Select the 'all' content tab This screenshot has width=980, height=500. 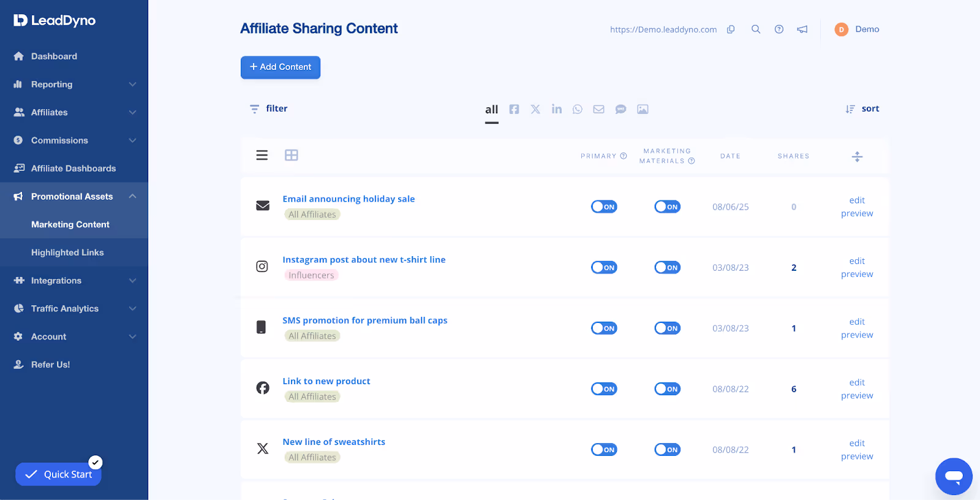tap(492, 110)
